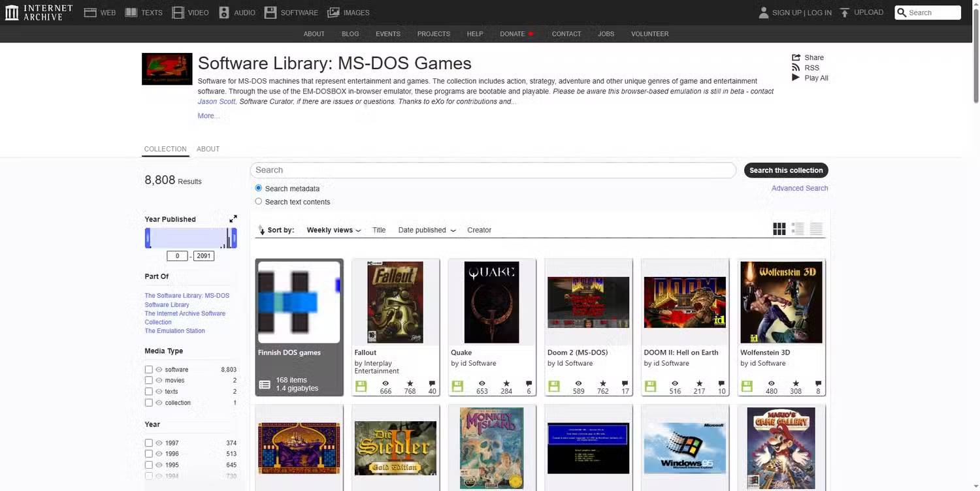
Task: Select Search metadata radio button
Action: click(x=259, y=188)
